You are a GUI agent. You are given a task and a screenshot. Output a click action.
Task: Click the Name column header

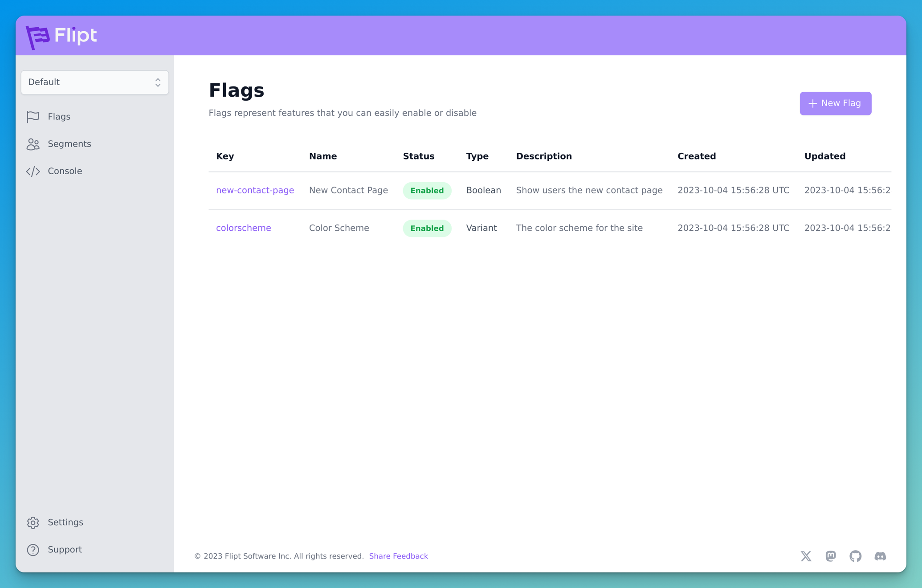coord(323,156)
